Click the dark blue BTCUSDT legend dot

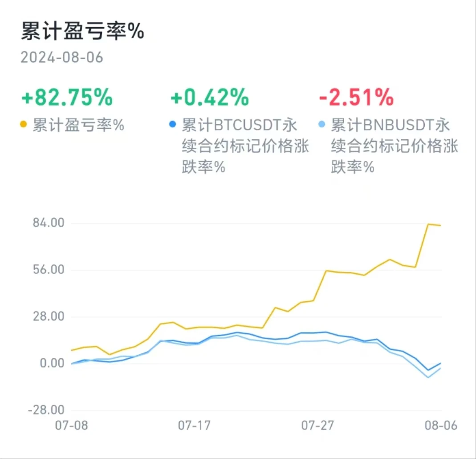point(173,125)
